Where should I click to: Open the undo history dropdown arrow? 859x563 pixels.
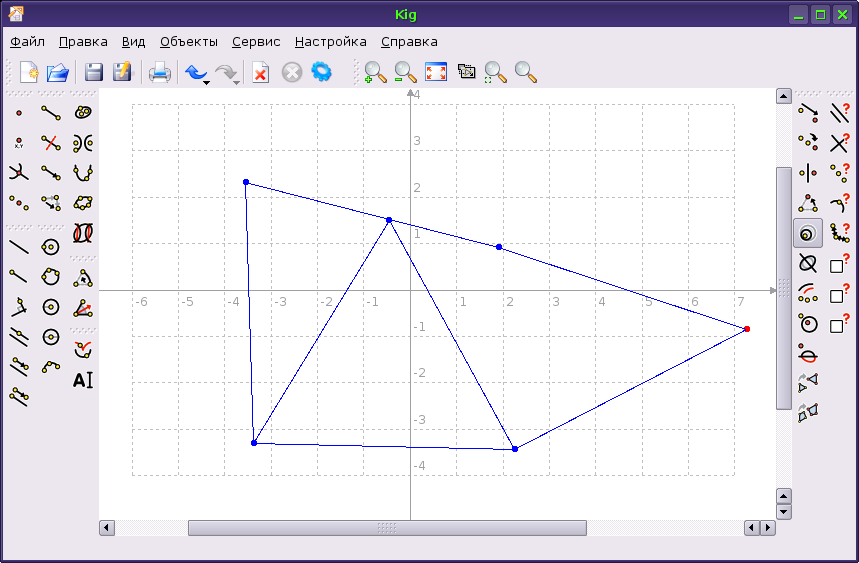206,82
